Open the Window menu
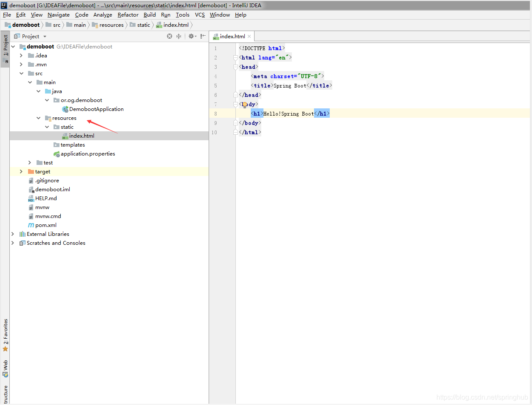 tap(220, 15)
